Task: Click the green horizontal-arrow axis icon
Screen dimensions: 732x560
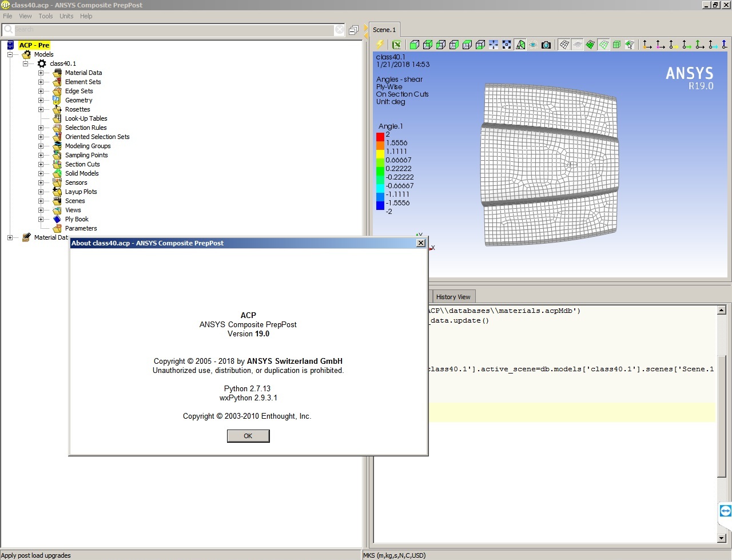Action: point(687,45)
